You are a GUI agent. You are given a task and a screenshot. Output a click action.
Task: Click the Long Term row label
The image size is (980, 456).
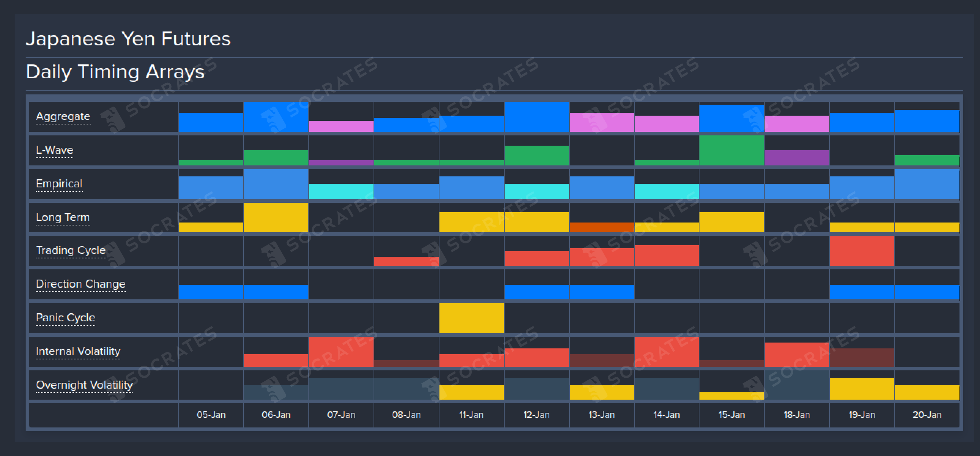click(x=63, y=217)
